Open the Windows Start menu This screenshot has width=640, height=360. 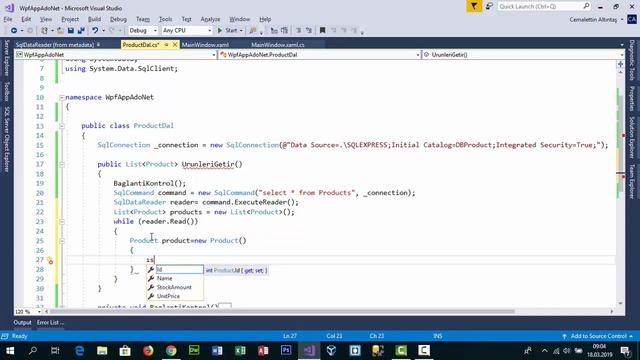pyautogui.click(x=10, y=351)
